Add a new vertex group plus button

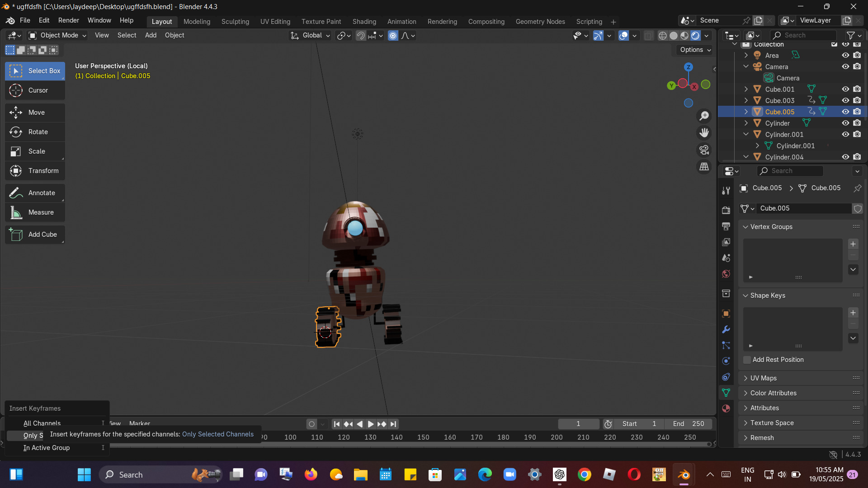click(x=853, y=244)
